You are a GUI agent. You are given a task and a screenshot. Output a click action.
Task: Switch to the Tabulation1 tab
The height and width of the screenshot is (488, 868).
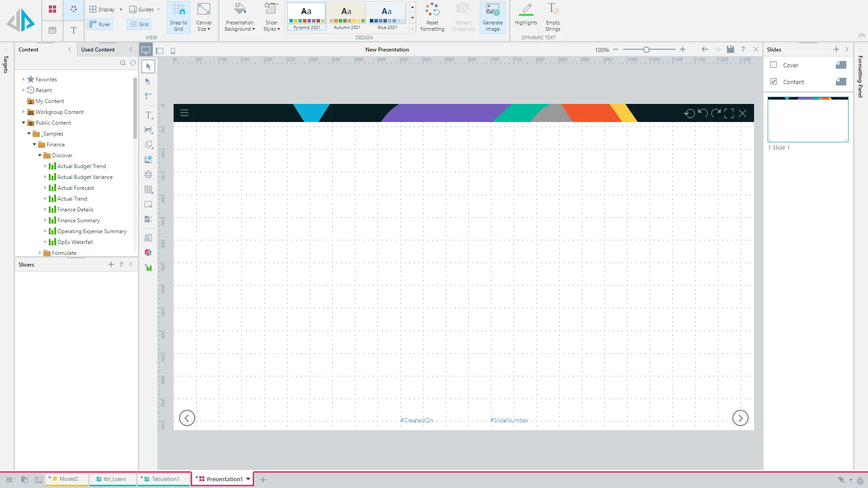tap(165, 479)
